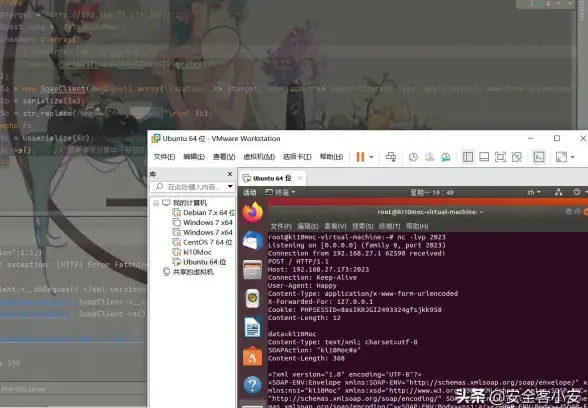Screen dimensions: 588x408
Task: Open the 帮助(H) menu in VMware
Action: [331, 157]
